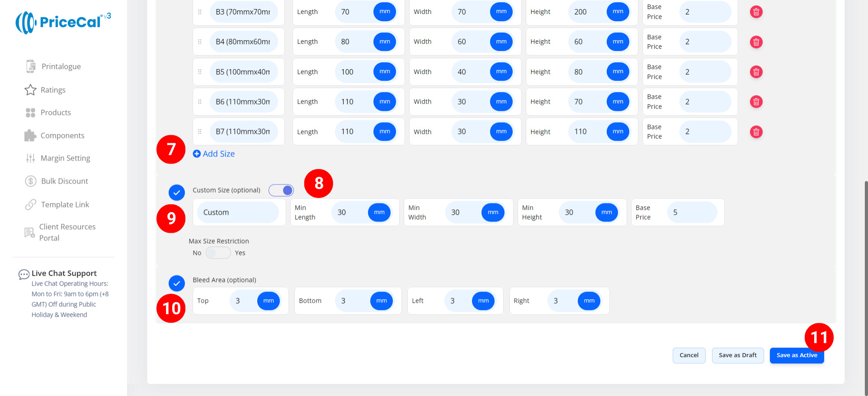Click Save as Active button
Screen dimensions: 868x396
(x=797, y=356)
